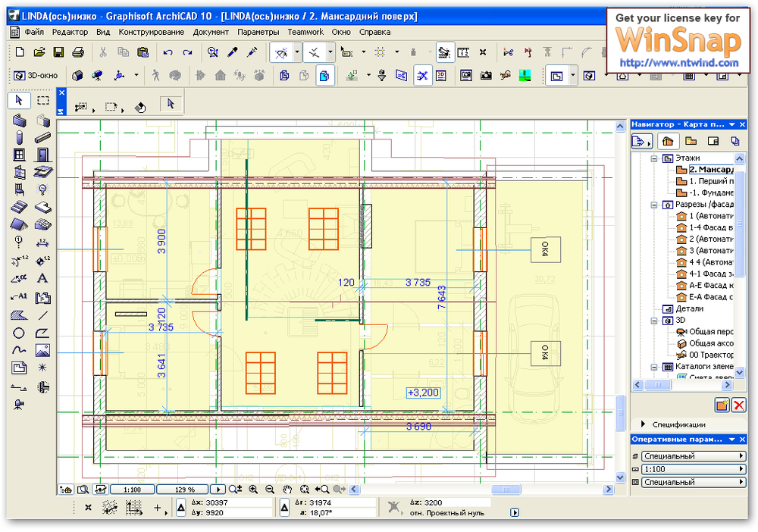
Task: Choose the Door tool in toolbox
Action: pyautogui.click(x=43, y=155)
